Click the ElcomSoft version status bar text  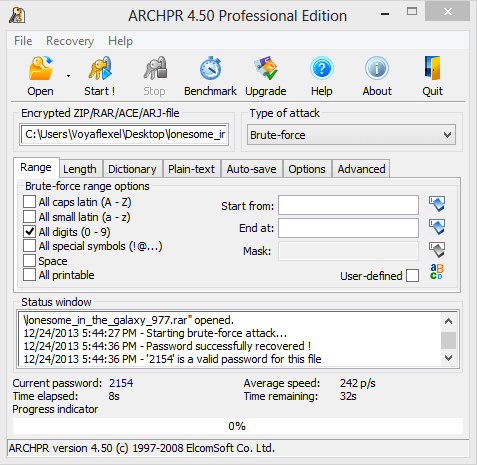pos(142,448)
